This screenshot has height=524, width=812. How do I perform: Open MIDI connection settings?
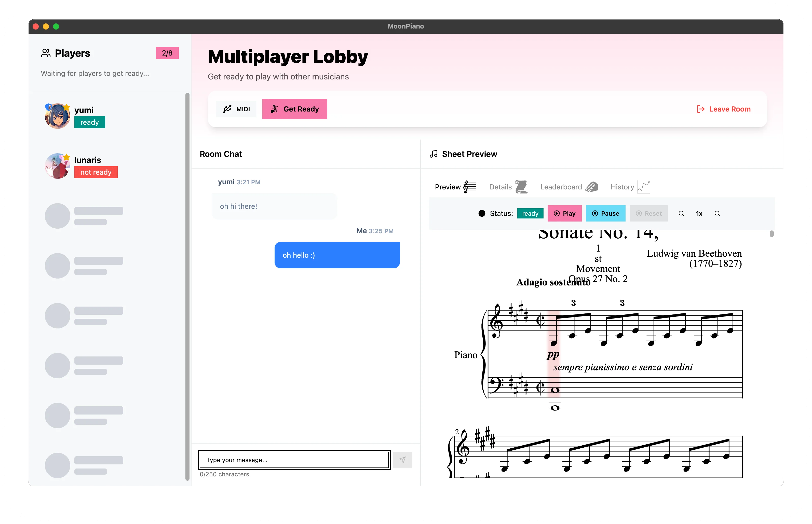(x=237, y=109)
